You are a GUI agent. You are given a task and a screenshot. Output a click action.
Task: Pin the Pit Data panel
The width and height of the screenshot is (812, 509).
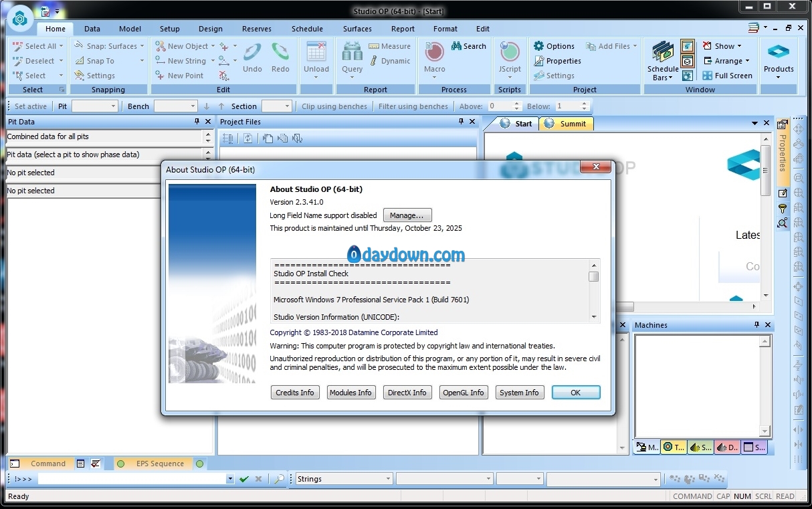(x=197, y=122)
